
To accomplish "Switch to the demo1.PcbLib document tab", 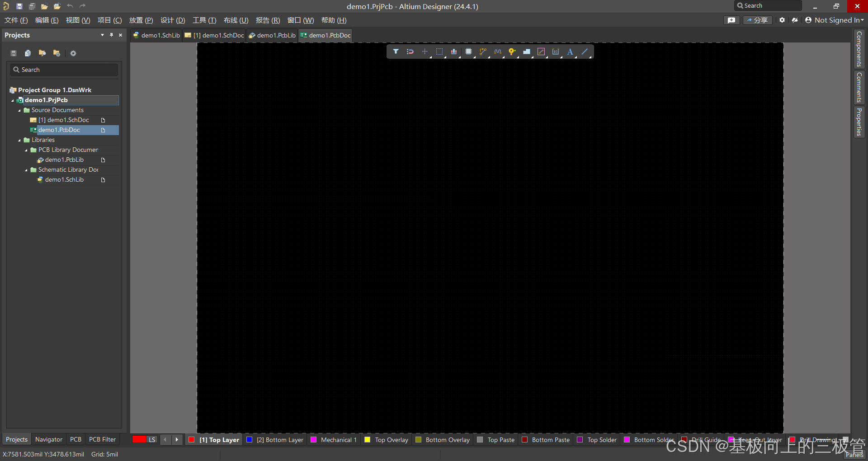I will (x=272, y=35).
